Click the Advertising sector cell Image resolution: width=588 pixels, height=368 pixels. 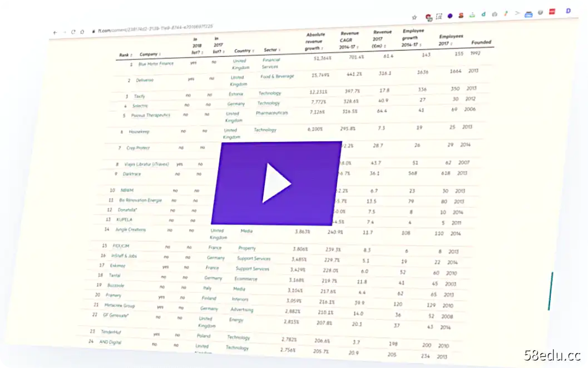point(242,310)
